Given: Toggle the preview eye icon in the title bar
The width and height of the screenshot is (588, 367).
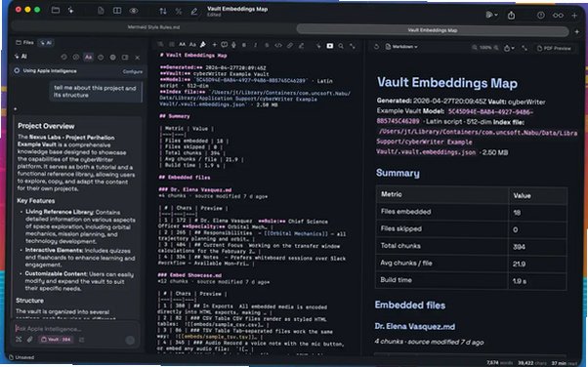Looking at the screenshot, I should coord(134,11).
